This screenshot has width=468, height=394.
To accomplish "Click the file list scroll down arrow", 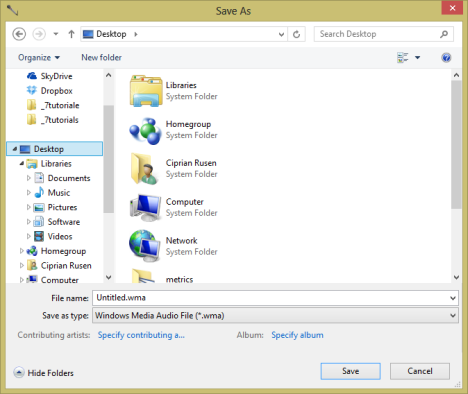I will [x=456, y=277].
